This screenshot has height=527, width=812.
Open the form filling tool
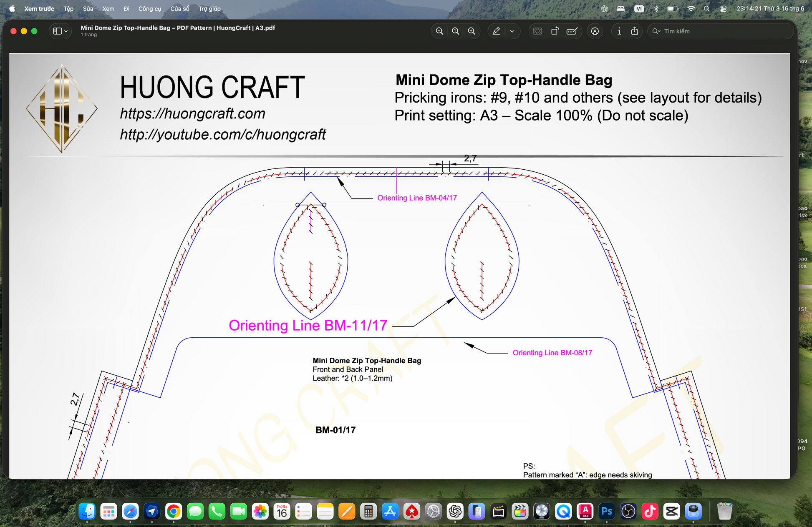coord(572,31)
